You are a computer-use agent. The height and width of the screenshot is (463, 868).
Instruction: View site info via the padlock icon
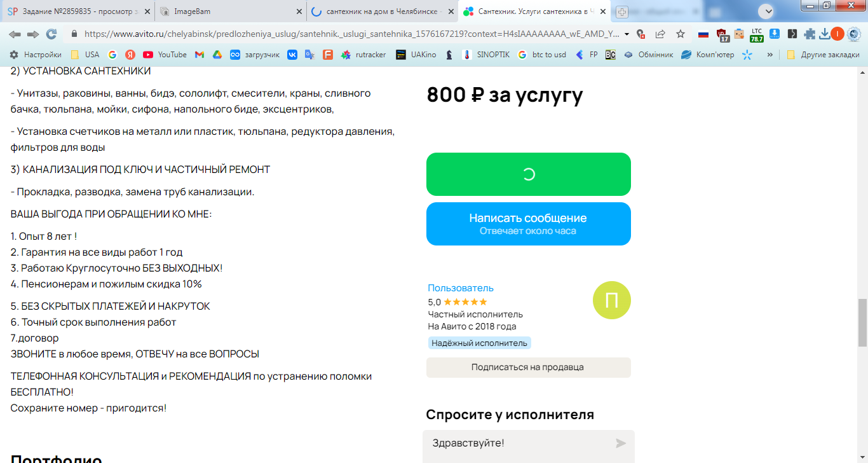(x=74, y=34)
